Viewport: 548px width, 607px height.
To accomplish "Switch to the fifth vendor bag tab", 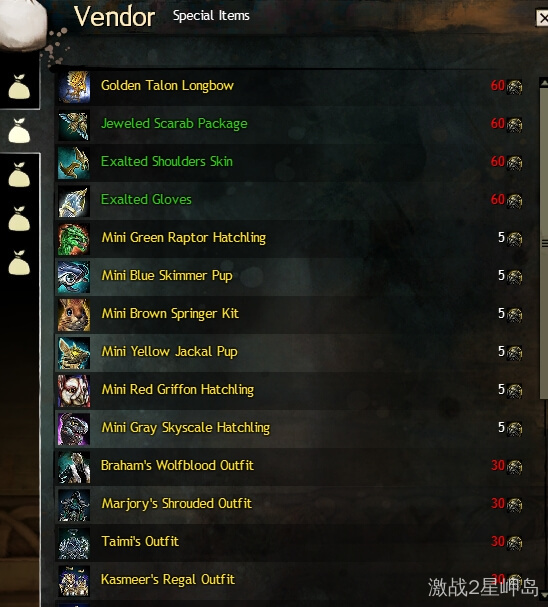I will tap(19, 263).
